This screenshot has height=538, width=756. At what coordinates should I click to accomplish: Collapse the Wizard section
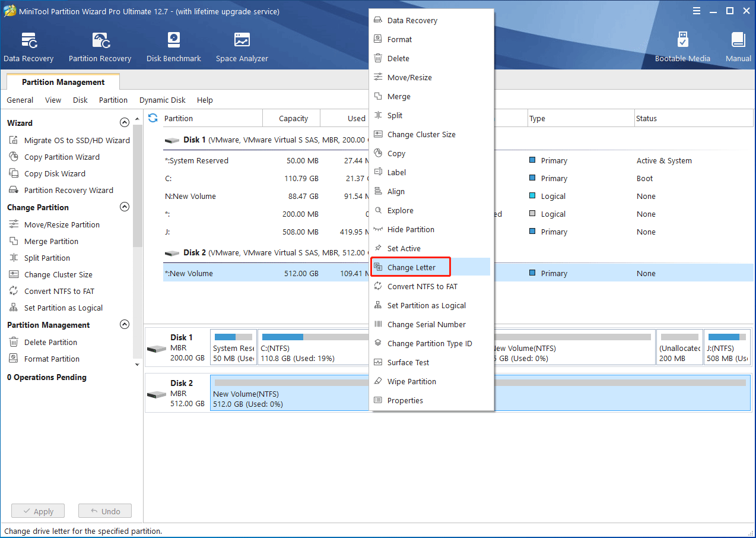[x=125, y=123]
